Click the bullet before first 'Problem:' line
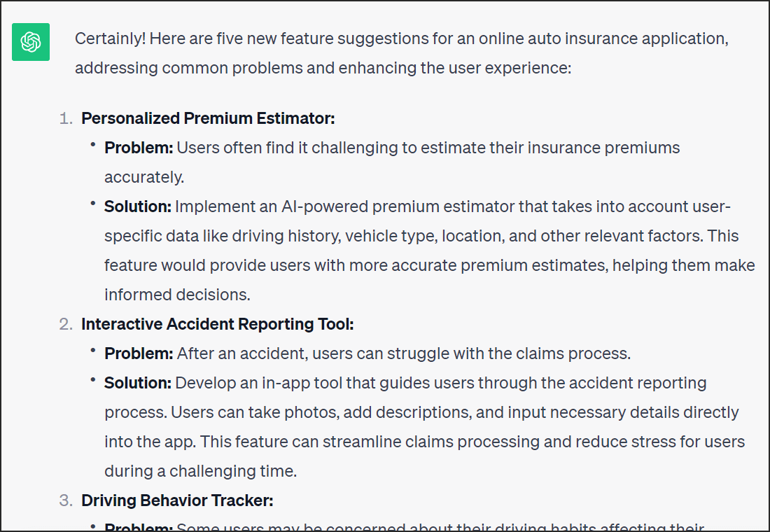Image resolution: width=770 pixels, height=532 pixels. [x=92, y=144]
